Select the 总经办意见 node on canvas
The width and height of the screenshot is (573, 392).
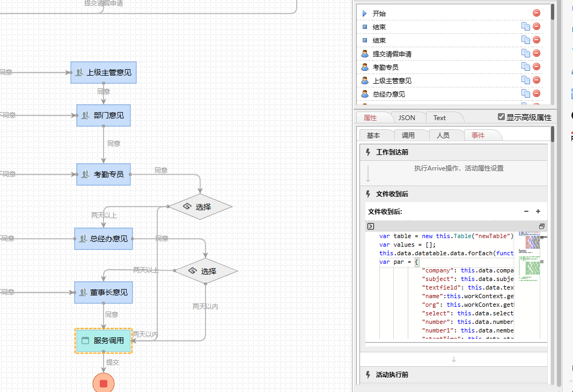pyautogui.click(x=104, y=239)
